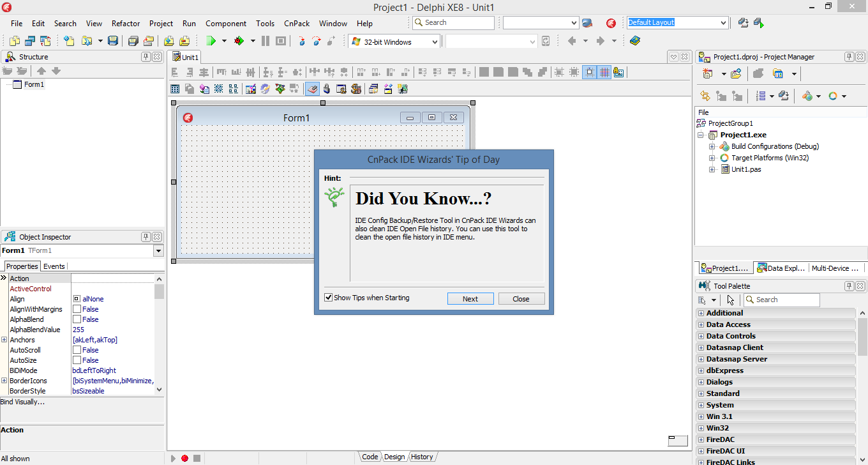The image size is (868, 465).
Task: Toggle the AlphaBlend False checkbox
Action: pyautogui.click(x=77, y=319)
